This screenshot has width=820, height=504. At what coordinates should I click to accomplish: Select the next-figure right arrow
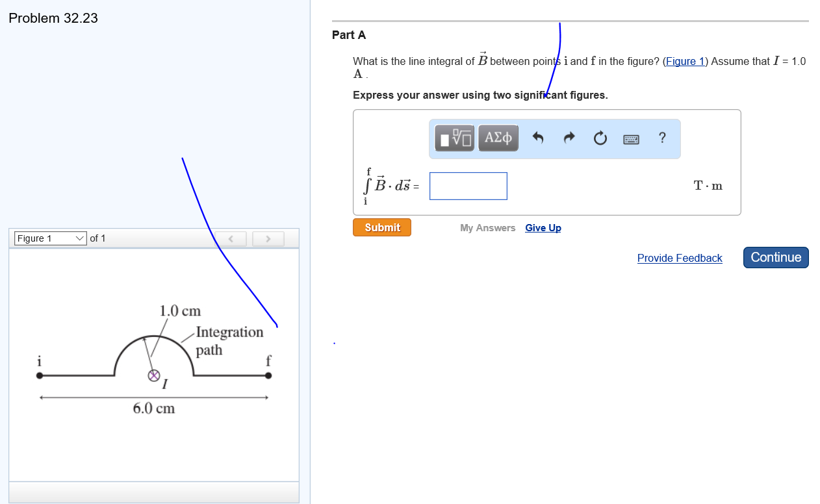(268, 239)
